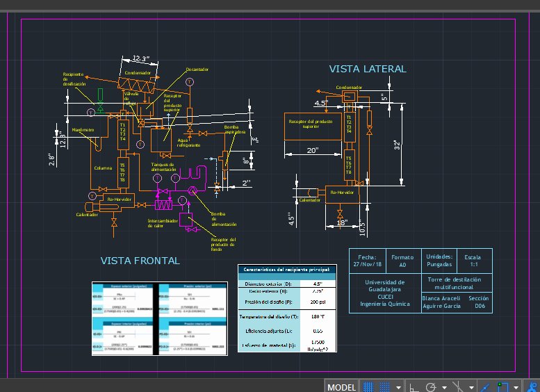Select the embedded calculation sheets image

[160, 318]
